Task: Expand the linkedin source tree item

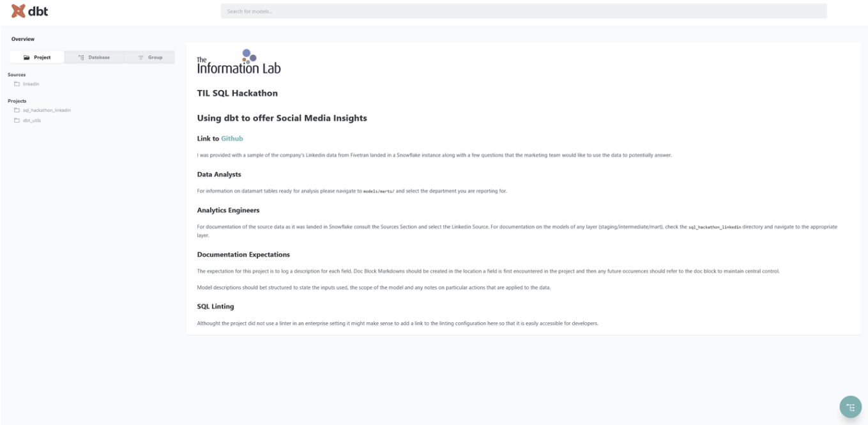Action: tap(31, 84)
